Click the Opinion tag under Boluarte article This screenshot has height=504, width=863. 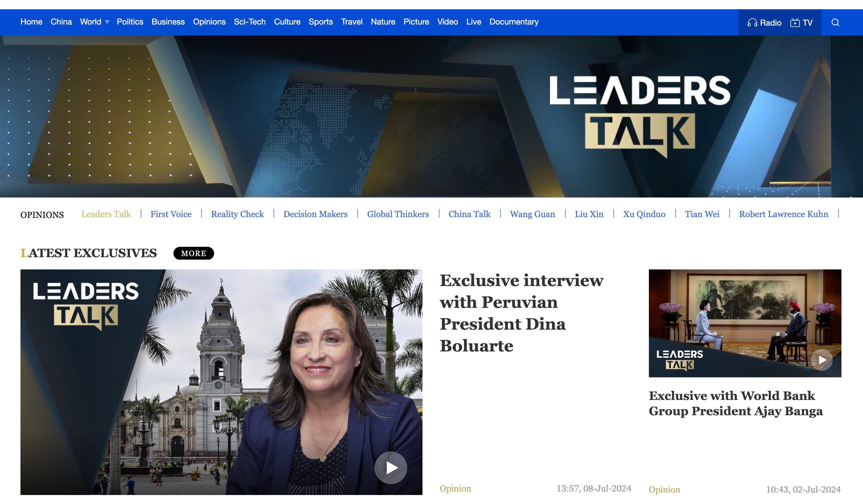(455, 488)
